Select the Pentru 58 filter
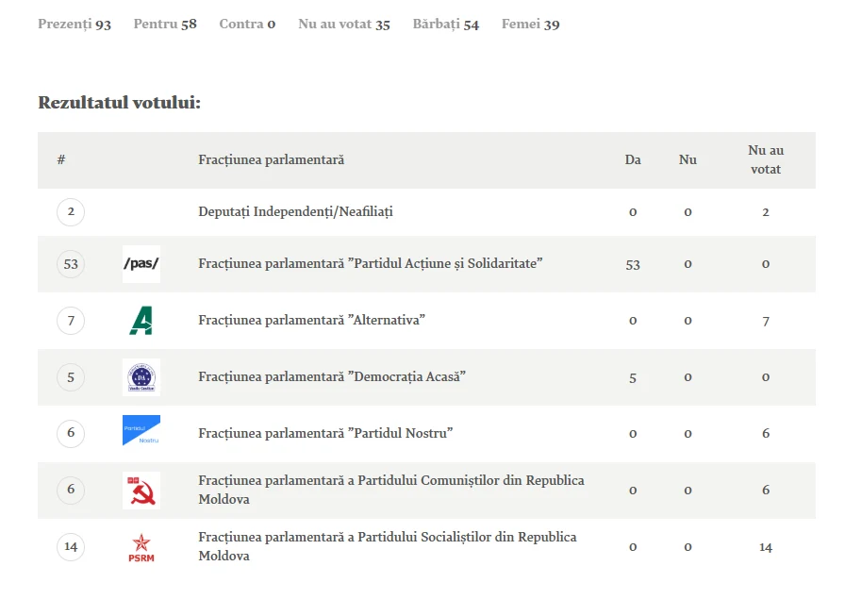This screenshot has height=616, width=845. (165, 25)
